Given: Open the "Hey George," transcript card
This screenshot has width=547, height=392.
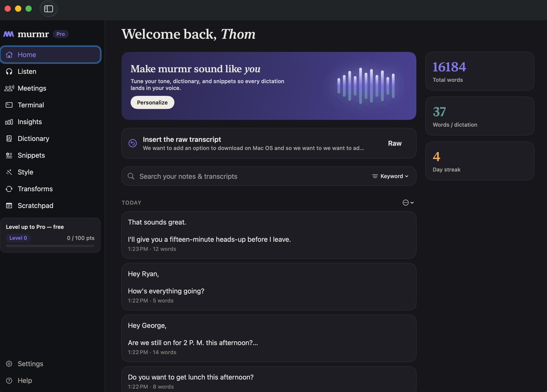Looking at the screenshot, I should pyautogui.click(x=269, y=338).
